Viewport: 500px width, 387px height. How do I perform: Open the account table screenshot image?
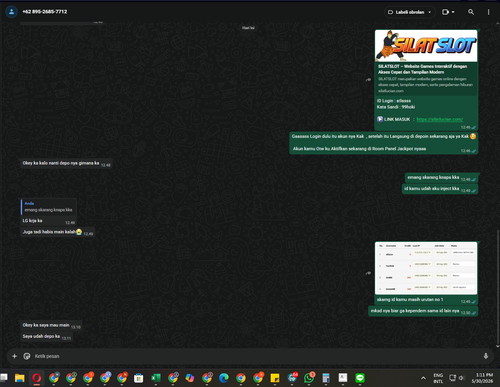pyautogui.click(x=426, y=268)
